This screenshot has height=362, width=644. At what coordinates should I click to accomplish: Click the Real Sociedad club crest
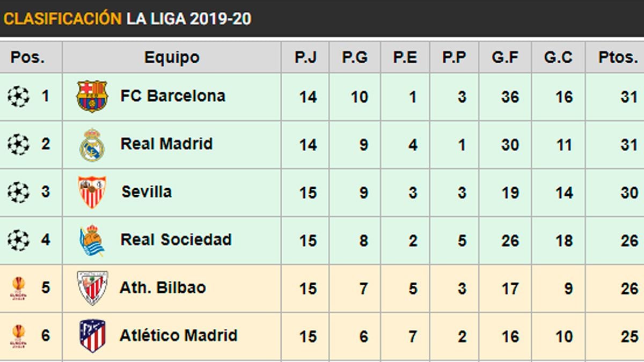(92, 240)
